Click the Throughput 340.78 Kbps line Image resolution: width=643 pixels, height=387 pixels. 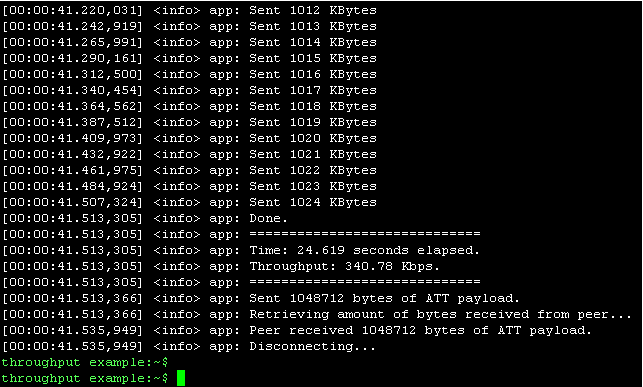point(221,266)
